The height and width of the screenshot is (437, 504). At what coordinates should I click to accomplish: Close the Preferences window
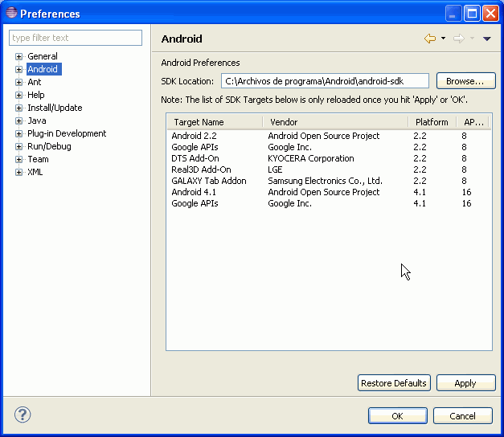pyautogui.click(x=490, y=14)
